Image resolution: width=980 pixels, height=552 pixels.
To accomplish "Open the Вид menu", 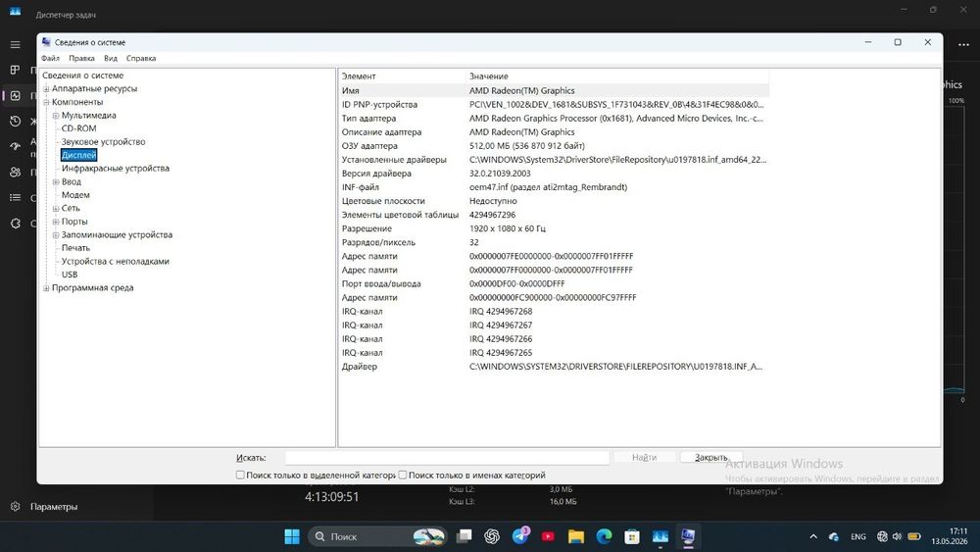I will point(111,58).
